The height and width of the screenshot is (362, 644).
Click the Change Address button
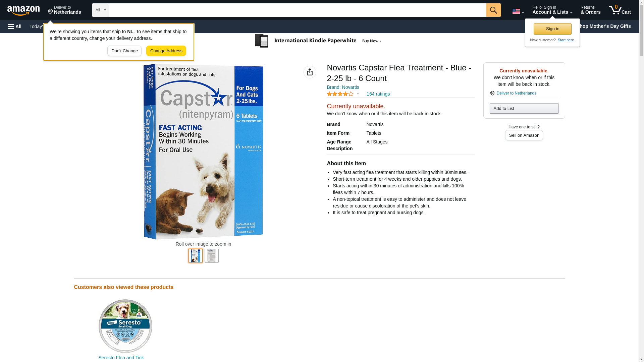tap(166, 51)
